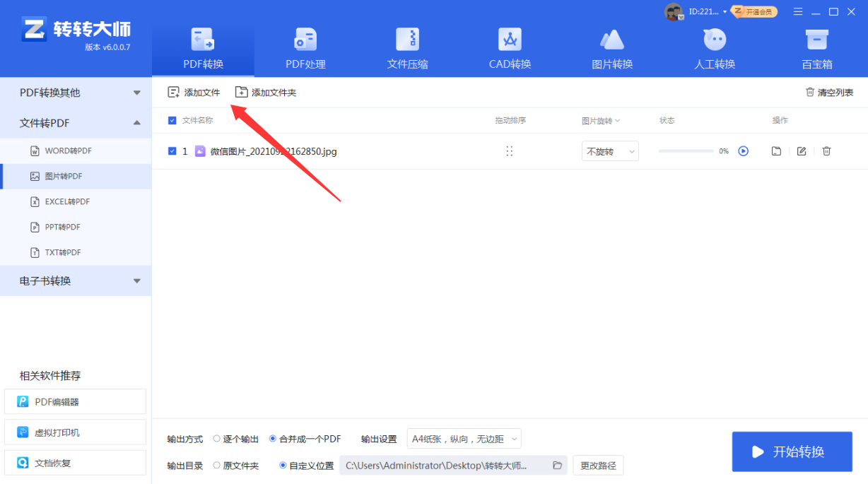
Task: Click the 拖动排序 column header
Action: 510,120
